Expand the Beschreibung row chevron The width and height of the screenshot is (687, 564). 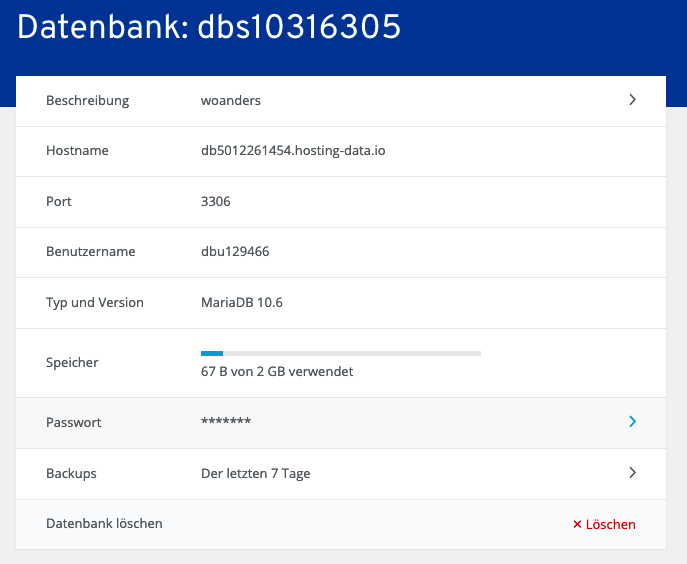pos(632,100)
